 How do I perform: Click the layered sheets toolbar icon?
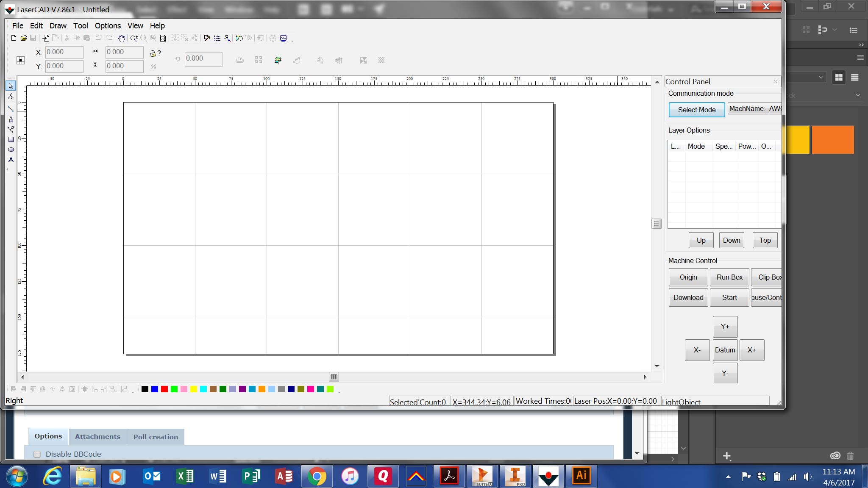(278, 60)
